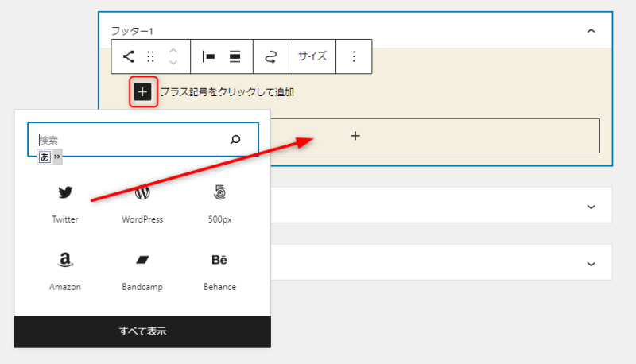Image resolution: width=636 pixels, height=364 pixels.
Task: Click the あ IME mode indicator
Action: point(45,157)
